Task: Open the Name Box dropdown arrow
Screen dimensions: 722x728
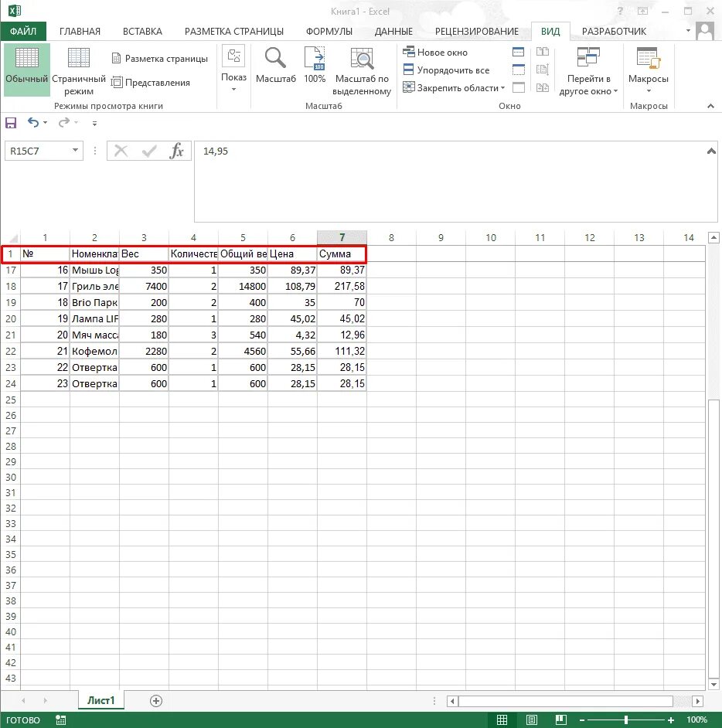Action: tap(75, 151)
